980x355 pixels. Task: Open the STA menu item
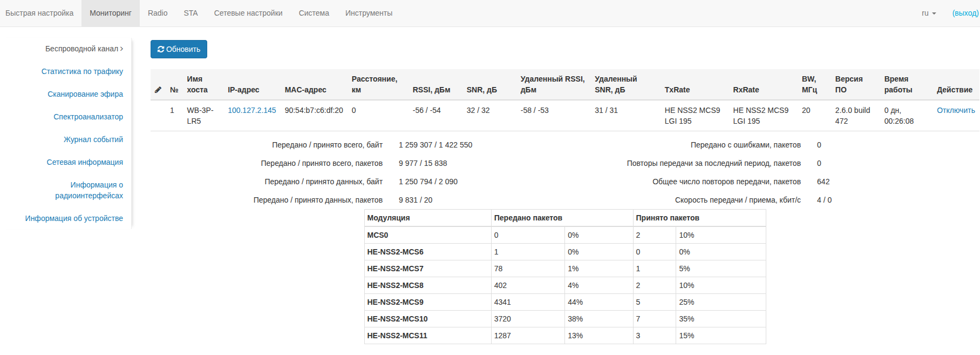coord(190,13)
